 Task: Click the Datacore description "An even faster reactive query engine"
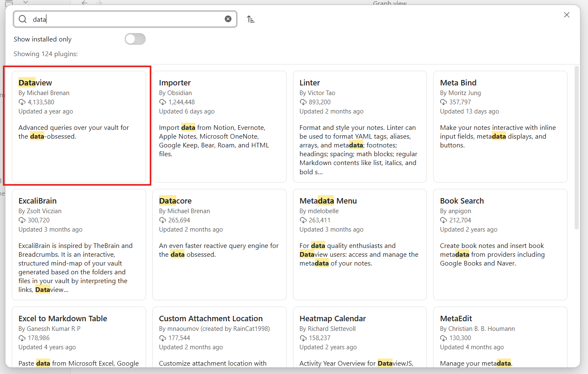[219, 250]
